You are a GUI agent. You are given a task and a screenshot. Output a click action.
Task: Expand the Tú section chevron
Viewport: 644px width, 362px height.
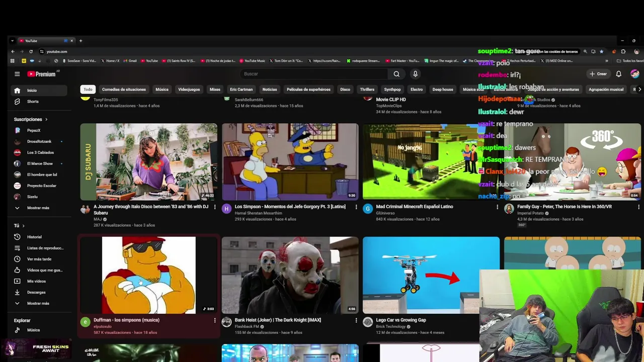point(23,226)
